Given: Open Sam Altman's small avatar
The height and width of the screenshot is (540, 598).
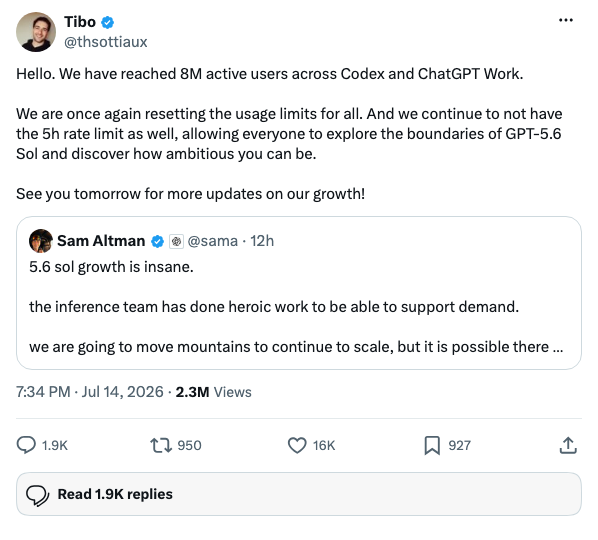Looking at the screenshot, I should [41, 241].
